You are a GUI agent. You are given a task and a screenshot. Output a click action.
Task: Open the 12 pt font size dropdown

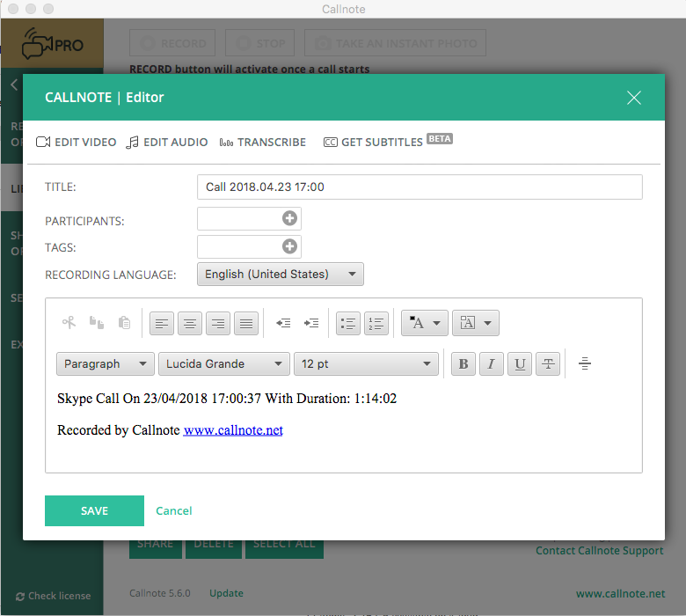[366, 363]
